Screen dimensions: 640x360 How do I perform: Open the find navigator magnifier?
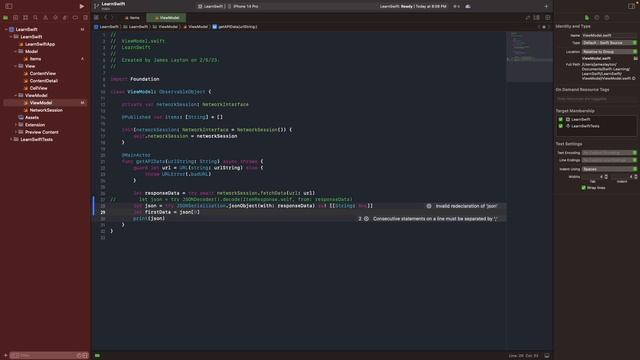point(36,18)
